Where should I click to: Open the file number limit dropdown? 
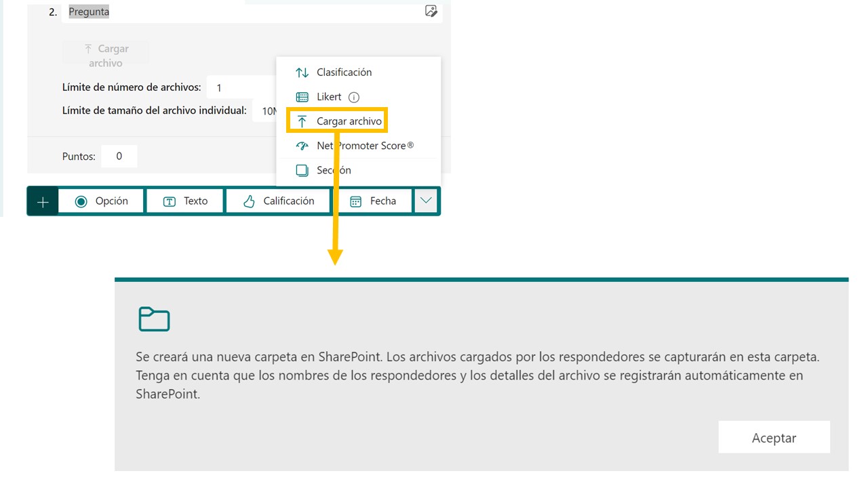pos(241,87)
